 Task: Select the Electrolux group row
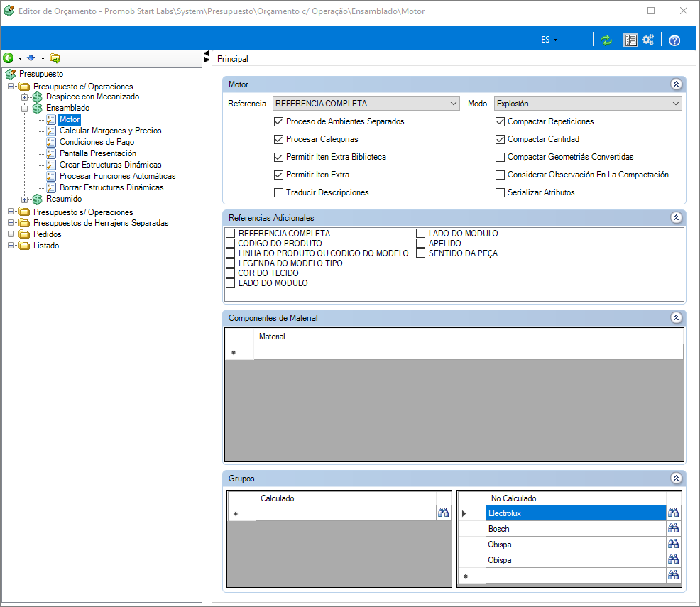576,513
